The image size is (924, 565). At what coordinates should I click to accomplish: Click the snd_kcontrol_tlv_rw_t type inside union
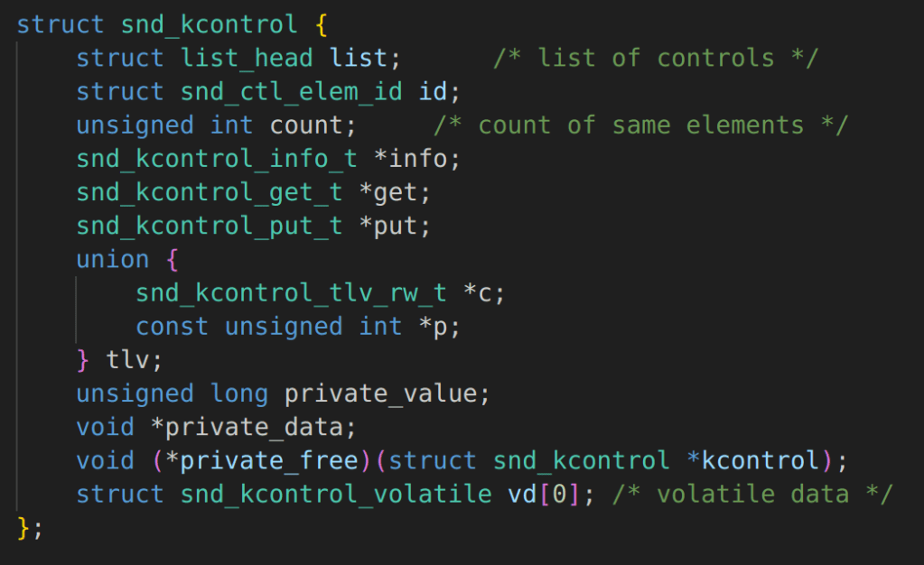(291, 293)
